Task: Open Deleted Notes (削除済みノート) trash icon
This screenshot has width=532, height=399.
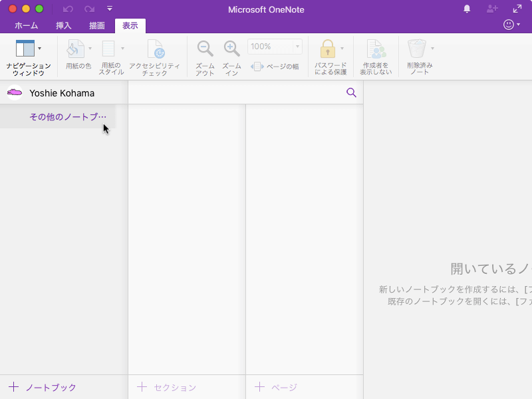Action: [417, 49]
